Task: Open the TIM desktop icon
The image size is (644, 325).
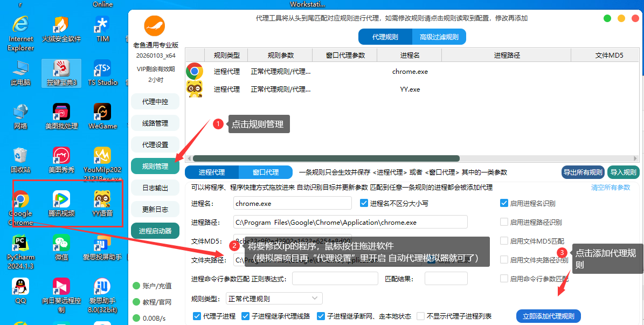Action: pyautogui.click(x=102, y=30)
